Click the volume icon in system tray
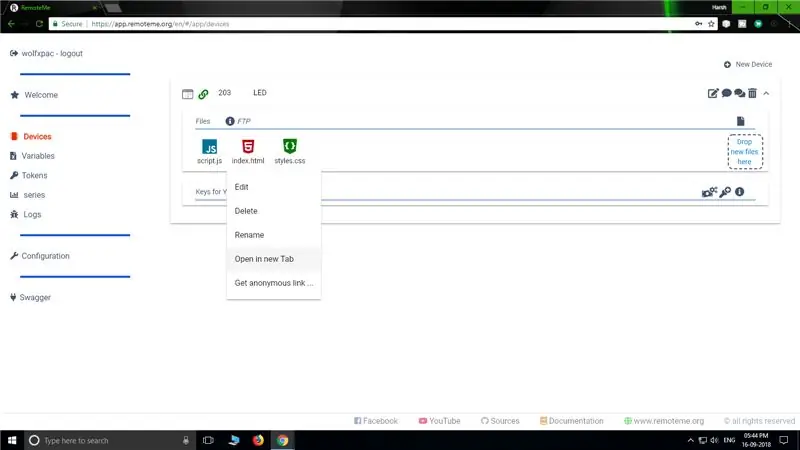The height and width of the screenshot is (450, 800). (x=715, y=440)
